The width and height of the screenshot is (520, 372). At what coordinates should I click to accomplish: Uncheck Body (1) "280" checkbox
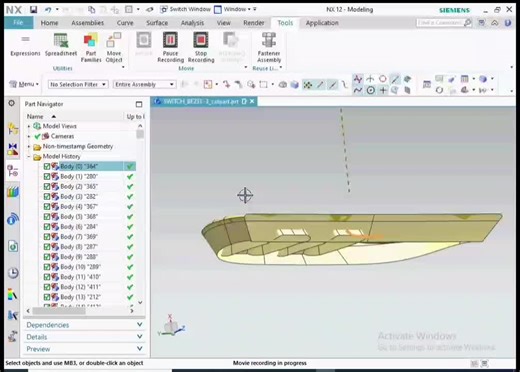pyautogui.click(x=47, y=176)
